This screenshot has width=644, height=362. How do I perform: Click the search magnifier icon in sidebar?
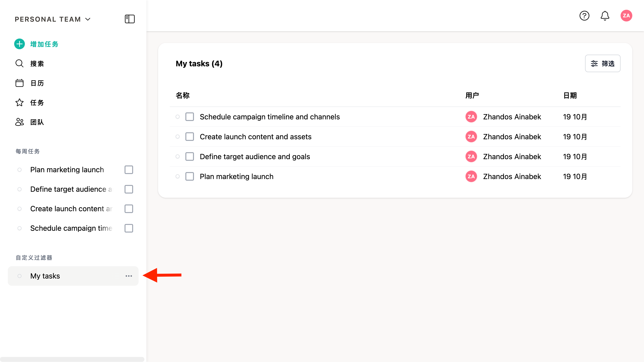tap(20, 63)
